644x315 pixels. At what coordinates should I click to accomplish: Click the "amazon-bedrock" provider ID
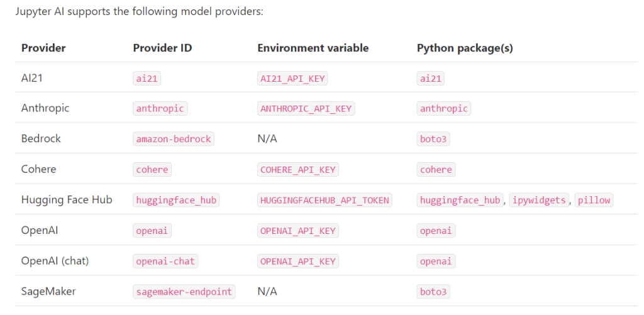174,139
